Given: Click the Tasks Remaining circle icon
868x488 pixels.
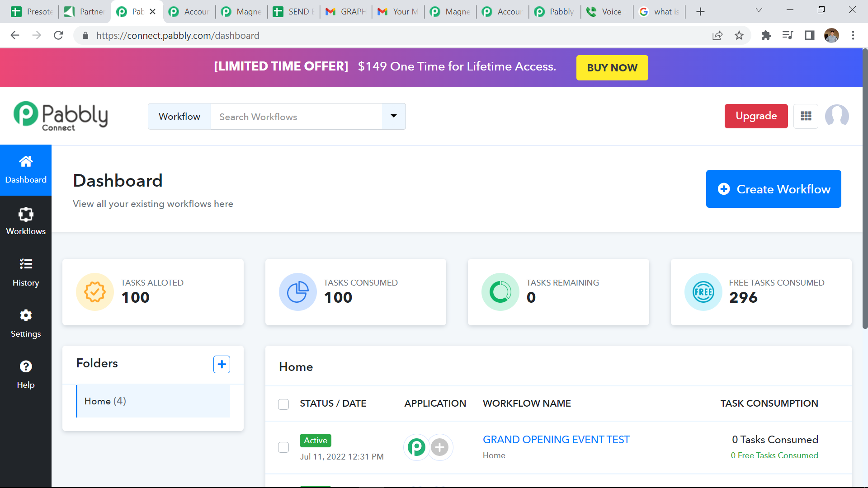Looking at the screenshot, I should pos(500,292).
